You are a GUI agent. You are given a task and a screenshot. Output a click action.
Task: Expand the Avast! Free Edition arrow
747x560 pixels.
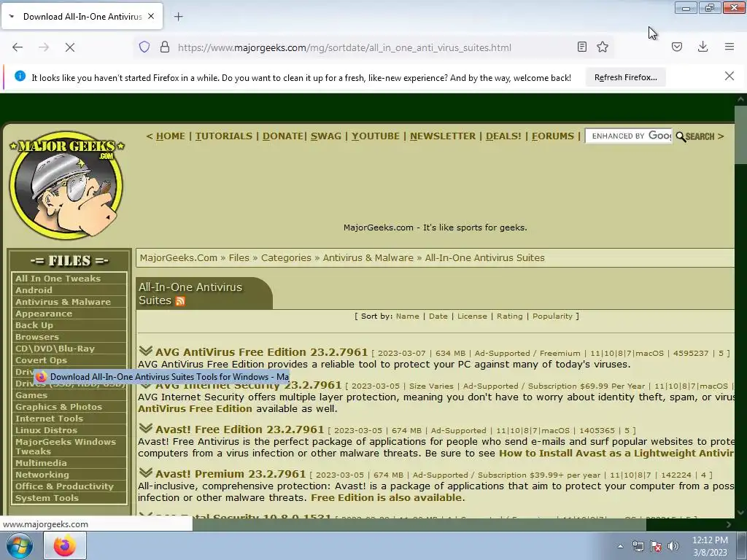(145, 429)
